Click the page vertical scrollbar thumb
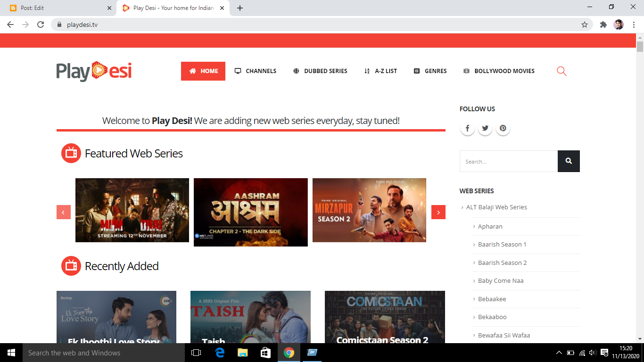The width and height of the screenshot is (644, 362). (640, 47)
